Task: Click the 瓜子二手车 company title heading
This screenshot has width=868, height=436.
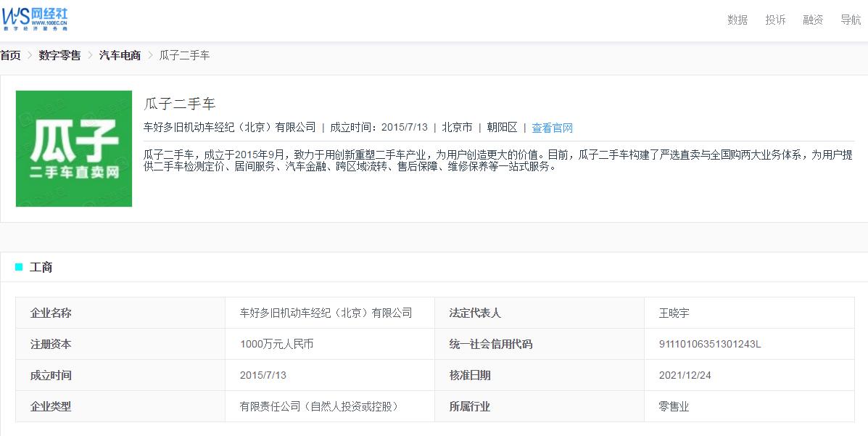Action: [x=180, y=104]
